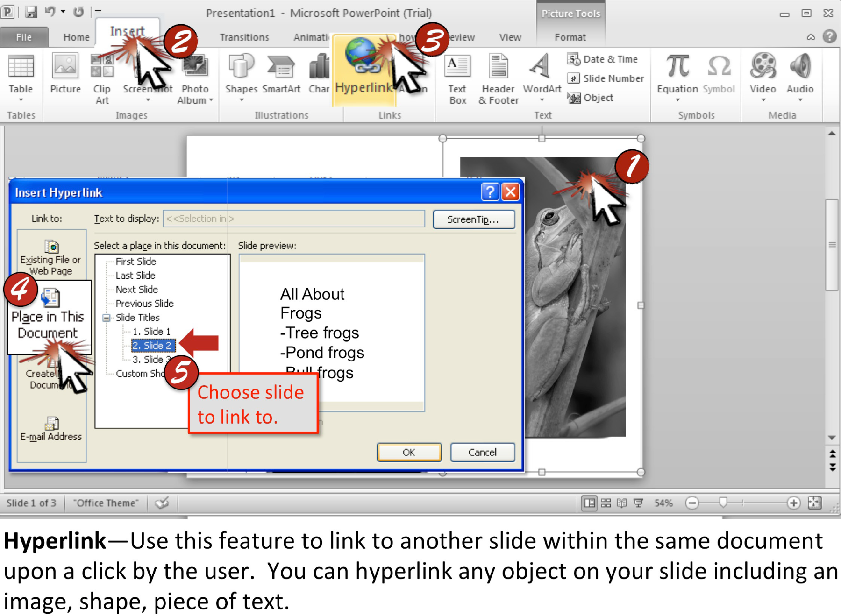Image resolution: width=841 pixels, height=616 pixels.
Task: Open the View tab
Action: pos(510,37)
